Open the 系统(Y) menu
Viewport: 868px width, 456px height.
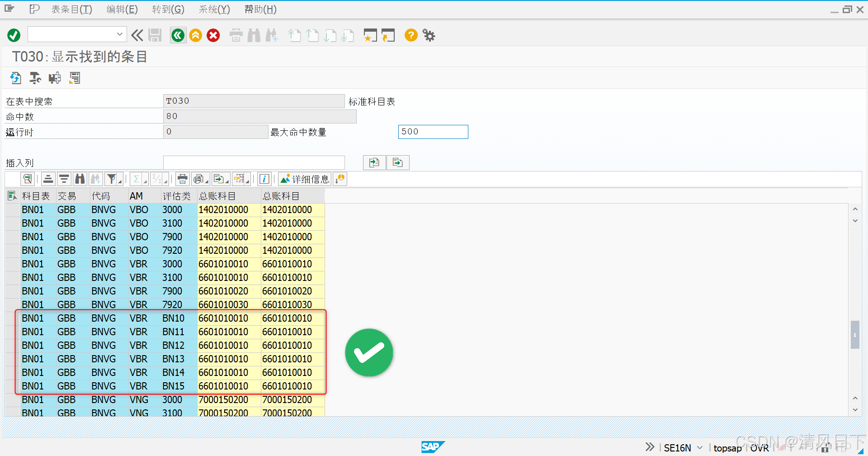click(214, 9)
